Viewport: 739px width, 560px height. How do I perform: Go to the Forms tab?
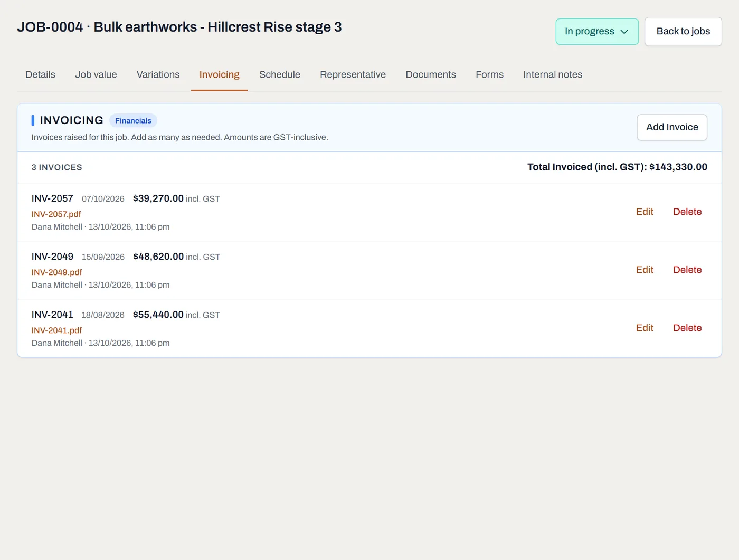(489, 75)
